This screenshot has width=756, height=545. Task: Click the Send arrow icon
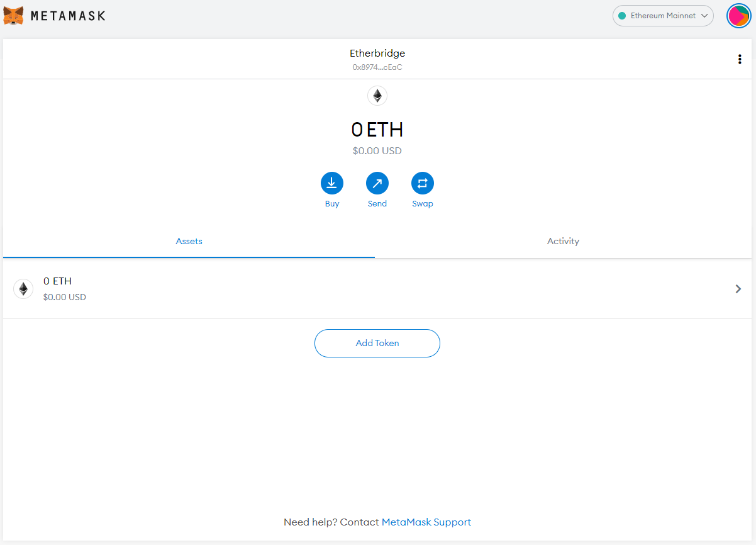(x=377, y=183)
